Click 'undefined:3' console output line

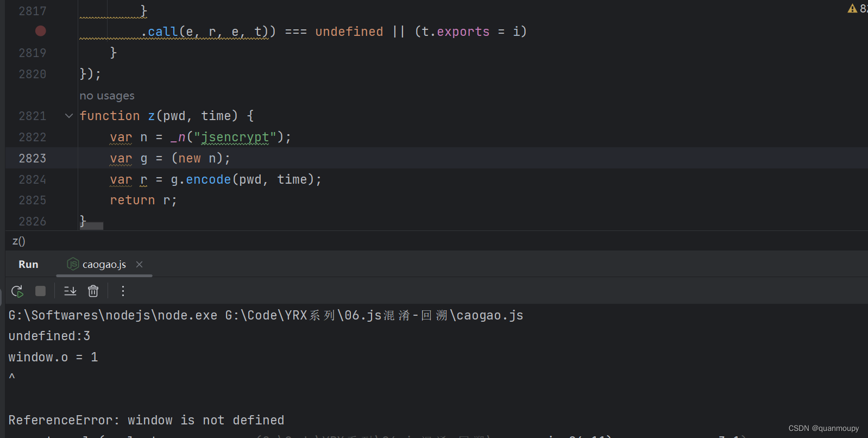(x=49, y=336)
